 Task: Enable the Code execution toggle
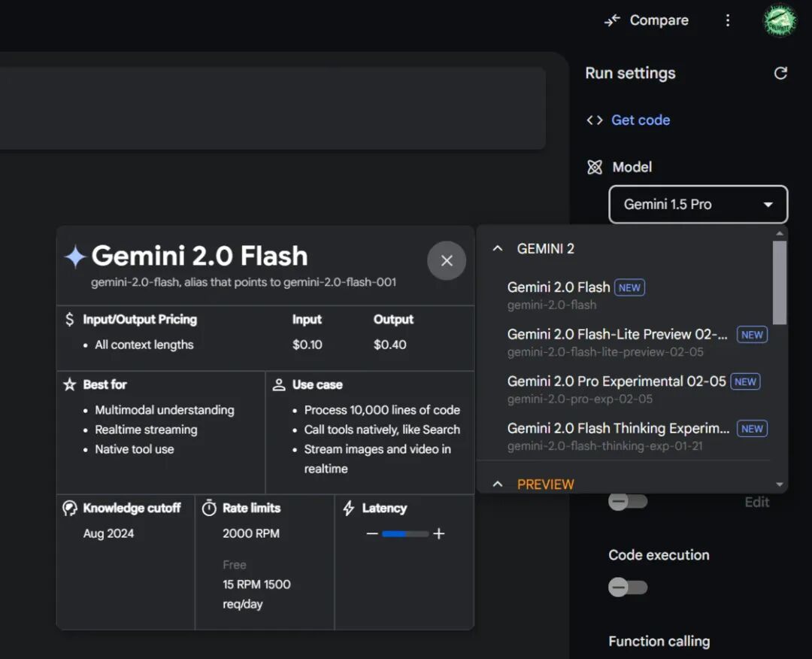628,588
